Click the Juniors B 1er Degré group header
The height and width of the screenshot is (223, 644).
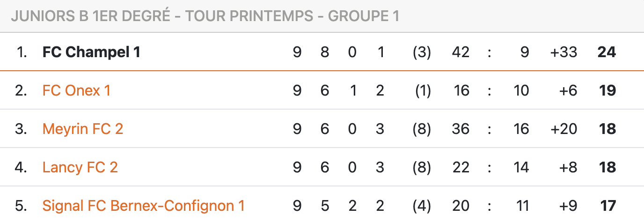[205, 16]
